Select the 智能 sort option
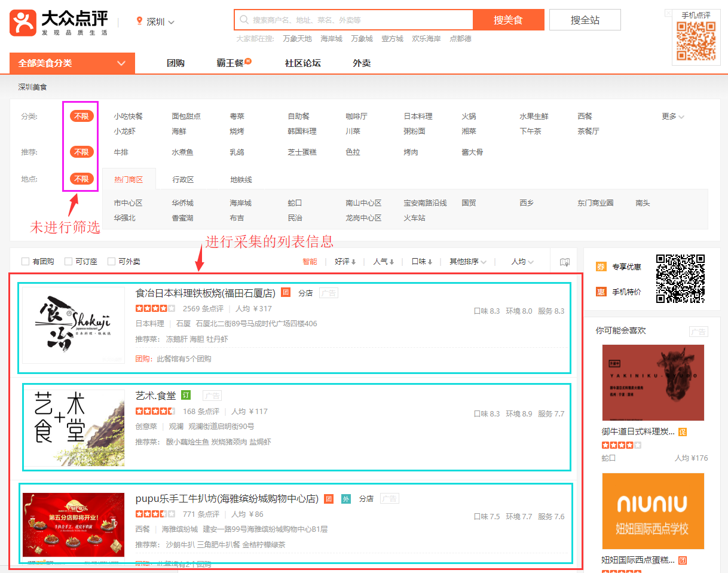 coord(310,262)
